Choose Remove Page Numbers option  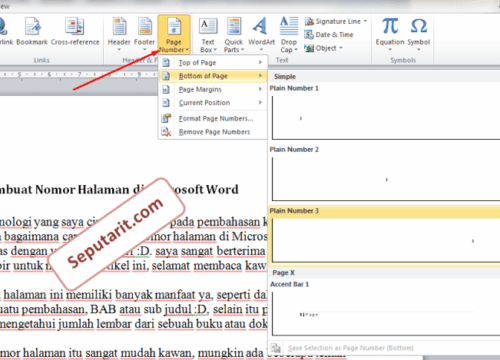[x=213, y=132]
